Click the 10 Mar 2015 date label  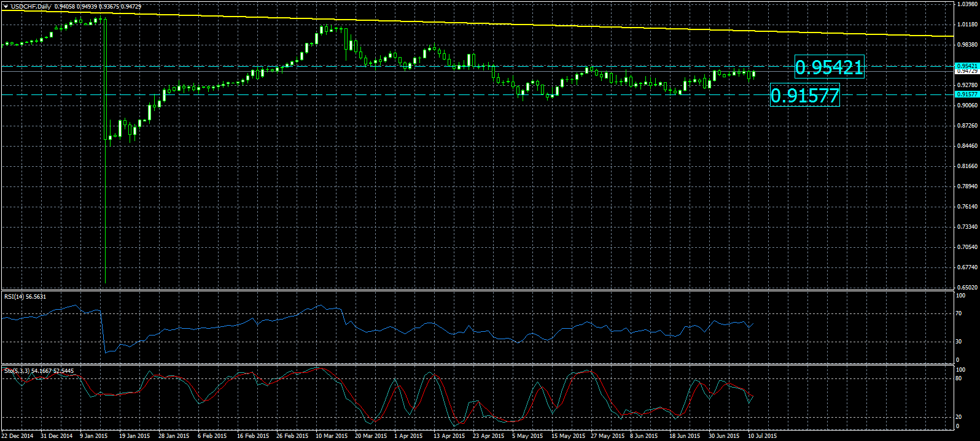(331, 436)
